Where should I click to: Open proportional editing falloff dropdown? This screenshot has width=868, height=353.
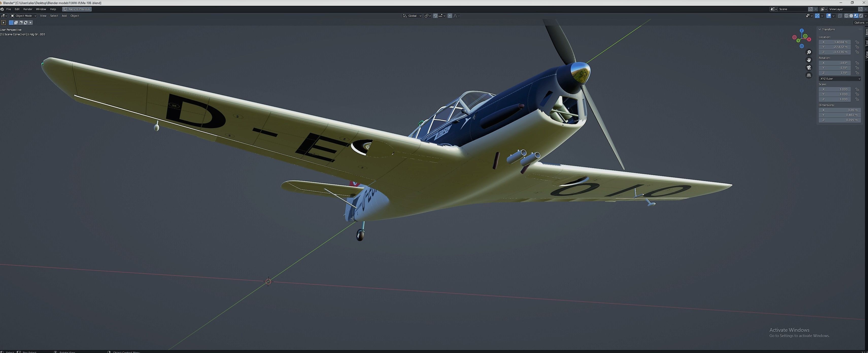pyautogui.click(x=456, y=16)
